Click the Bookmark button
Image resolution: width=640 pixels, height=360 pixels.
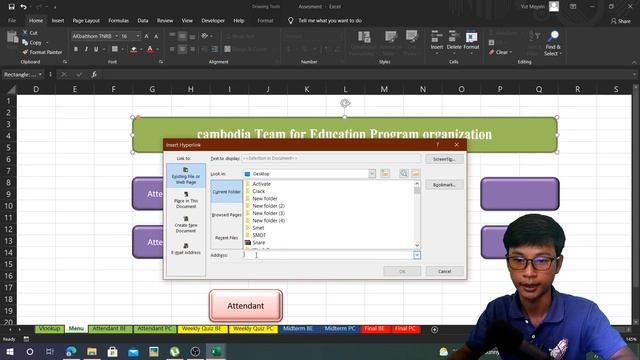[444, 185]
